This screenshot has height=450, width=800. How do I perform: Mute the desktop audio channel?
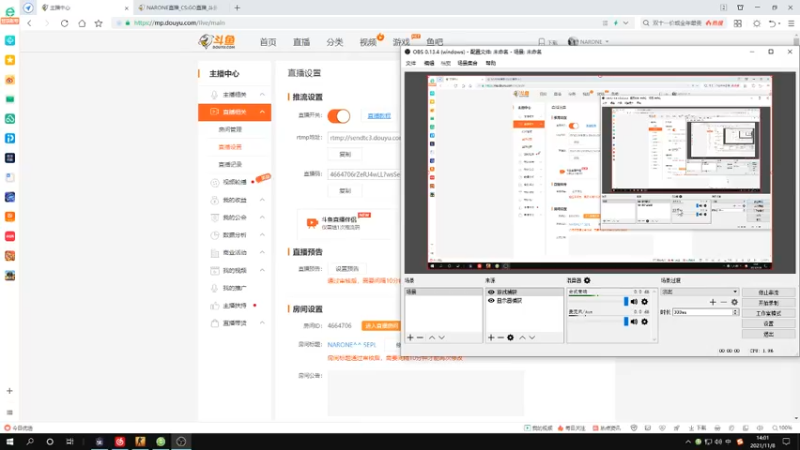pos(634,302)
